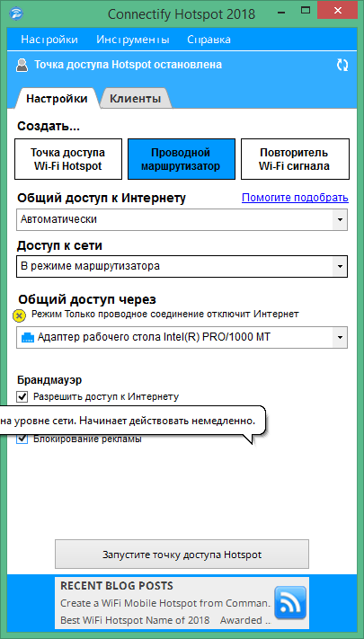Click the blue Ethernet adapter icon
Screen dimensions: 364x639
click(28, 337)
